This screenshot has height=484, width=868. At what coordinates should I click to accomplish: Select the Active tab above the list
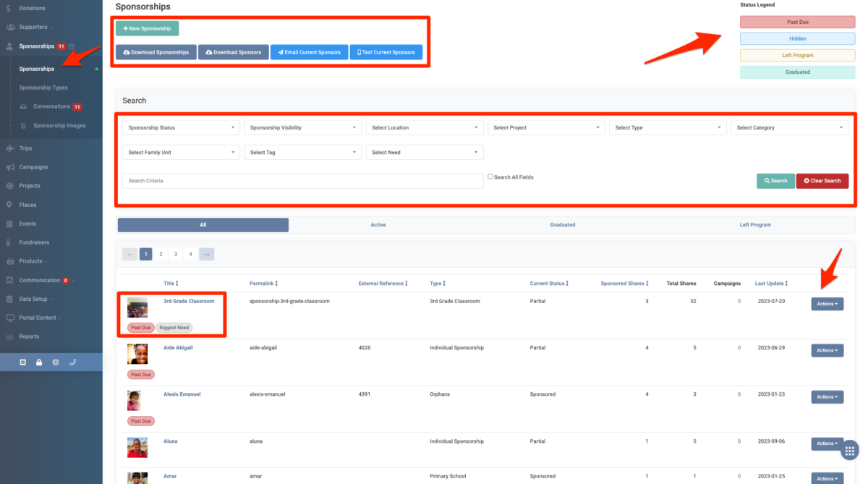coord(378,225)
